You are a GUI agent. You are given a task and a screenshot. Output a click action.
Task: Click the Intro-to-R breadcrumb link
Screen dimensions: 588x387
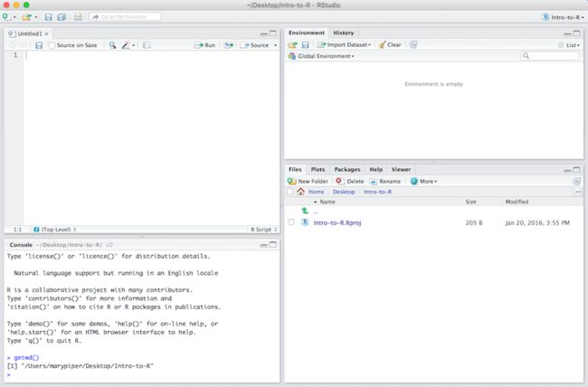click(x=377, y=192)
